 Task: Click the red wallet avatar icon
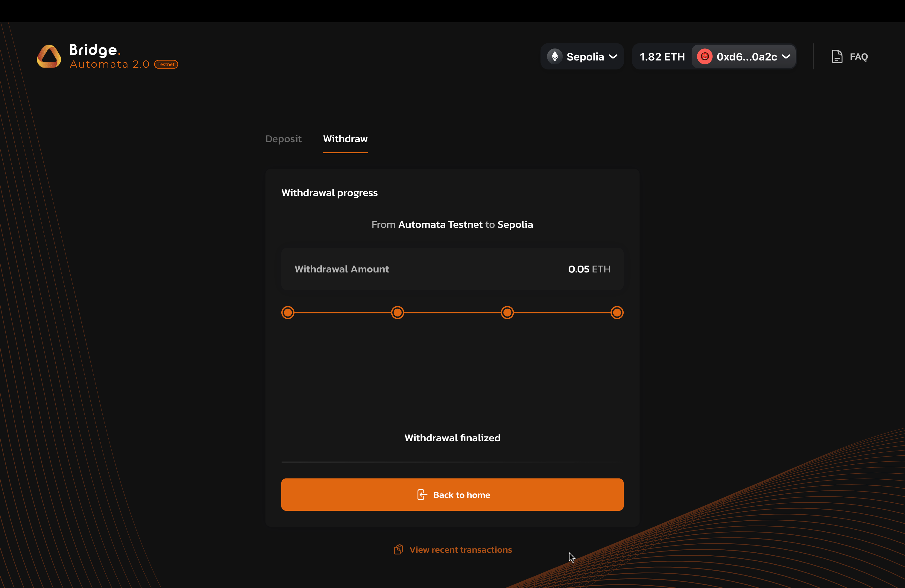click(x=704, y=56)
